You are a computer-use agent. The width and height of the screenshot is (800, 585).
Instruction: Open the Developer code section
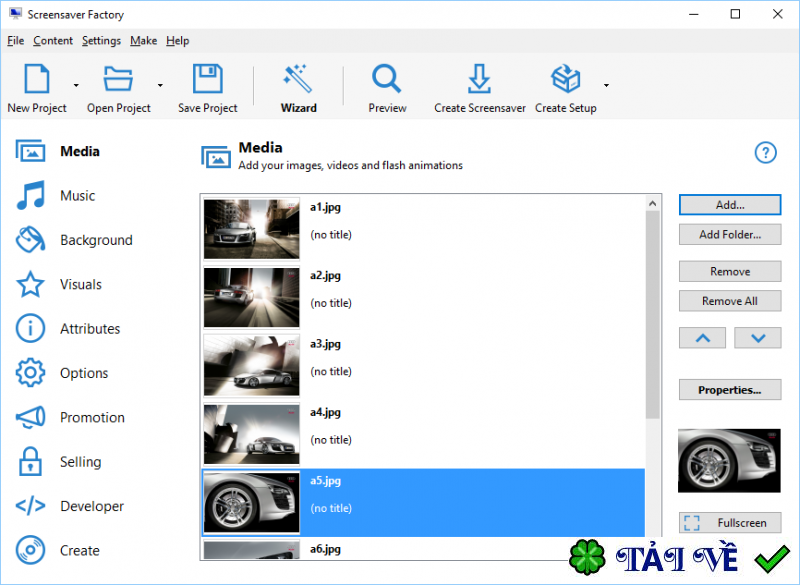point(90,506)
